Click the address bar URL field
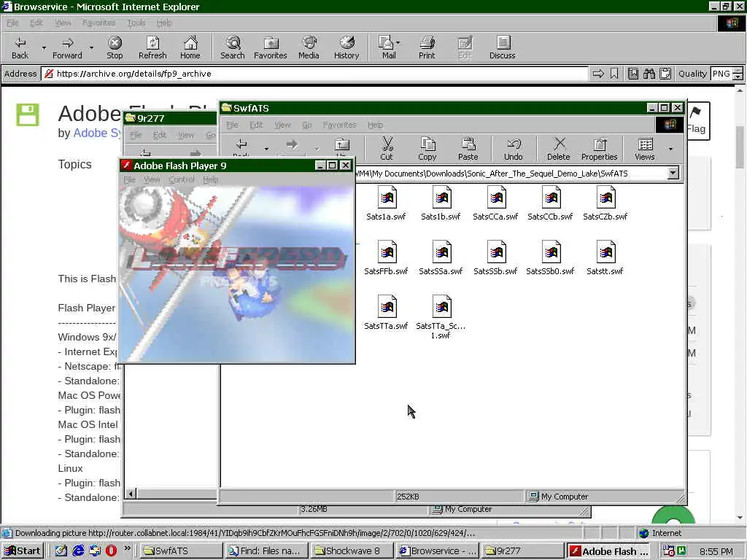The height and width of the screenshot is (560, 747). pos(315,74)
